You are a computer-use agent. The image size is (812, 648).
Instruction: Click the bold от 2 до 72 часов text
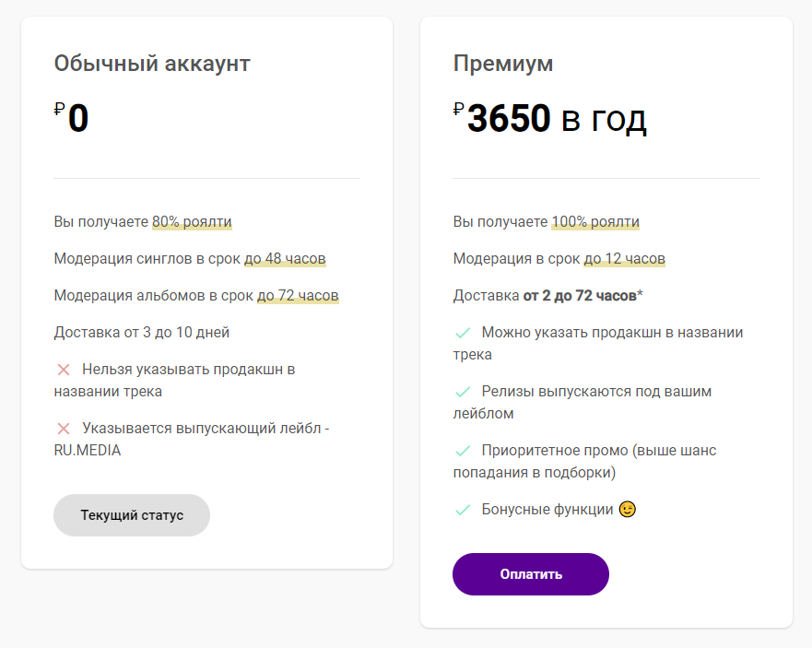click(x=580, y=296)
